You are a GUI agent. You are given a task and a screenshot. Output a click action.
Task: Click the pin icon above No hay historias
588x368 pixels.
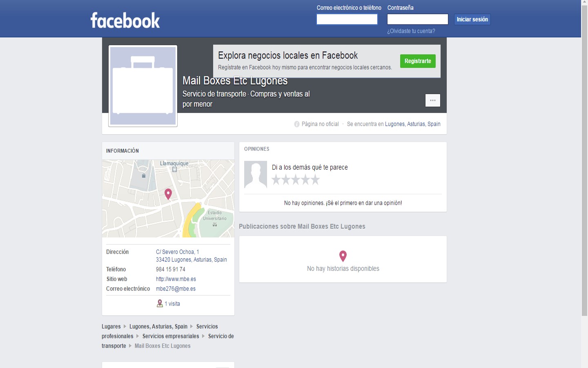click(343, 256)
